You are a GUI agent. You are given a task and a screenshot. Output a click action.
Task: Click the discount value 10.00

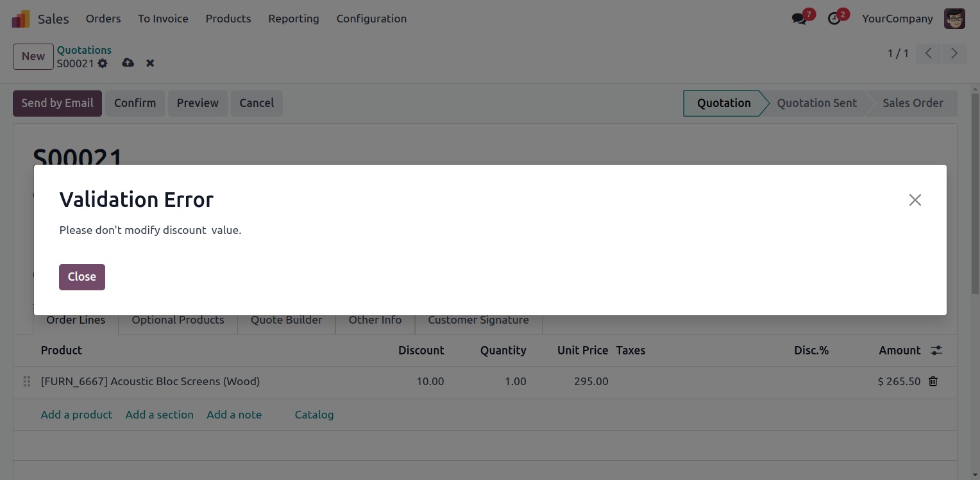pos(430,381)
